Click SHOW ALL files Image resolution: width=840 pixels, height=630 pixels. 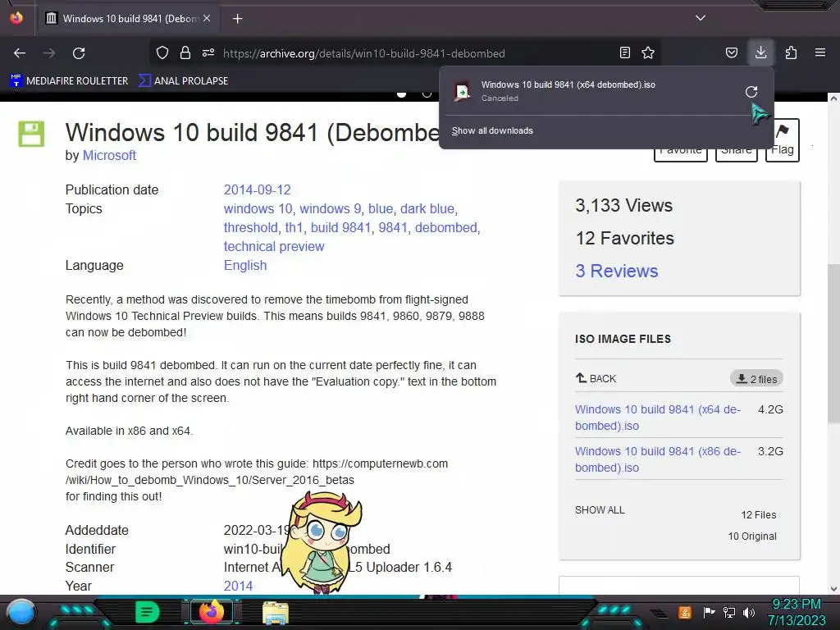(600, 510)
